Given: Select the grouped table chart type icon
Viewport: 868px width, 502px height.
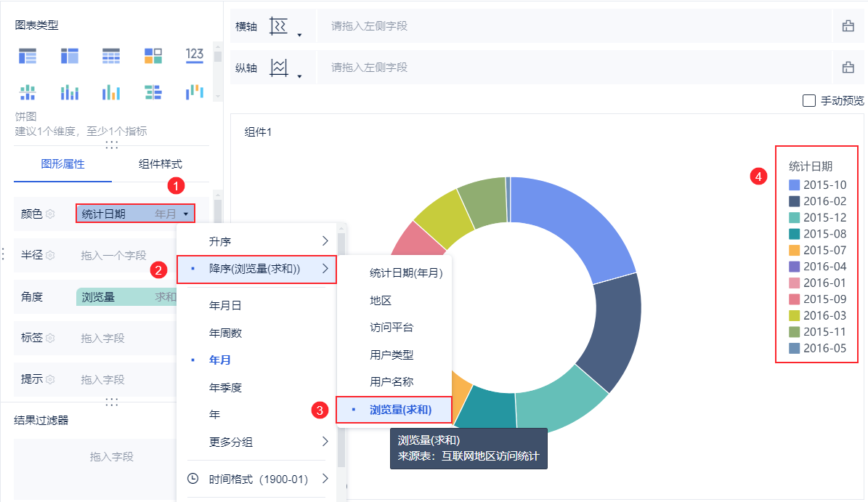Looking at the screenshot, I should click(27, 56).
